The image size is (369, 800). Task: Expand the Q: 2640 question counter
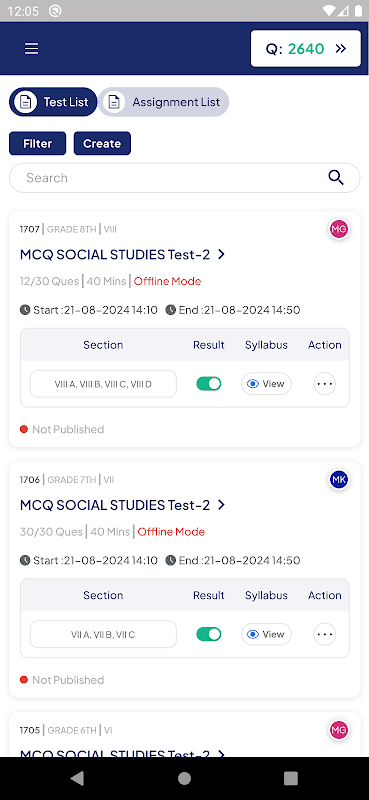306,48
